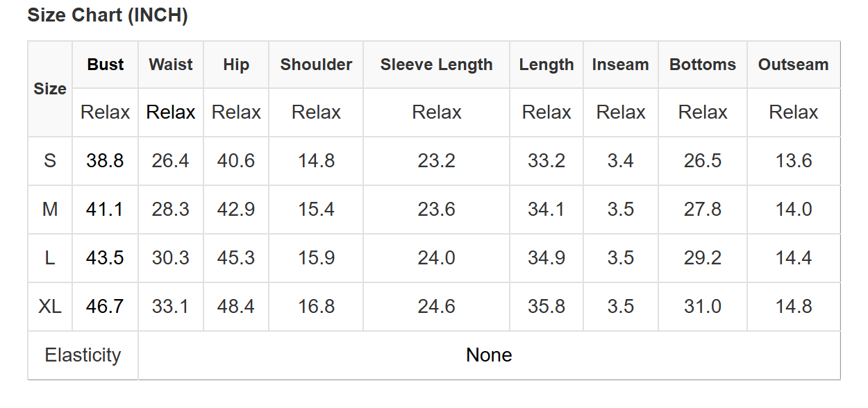The image size is (868, 408).
Task: Select the S size row label
Action: [50, 161]
